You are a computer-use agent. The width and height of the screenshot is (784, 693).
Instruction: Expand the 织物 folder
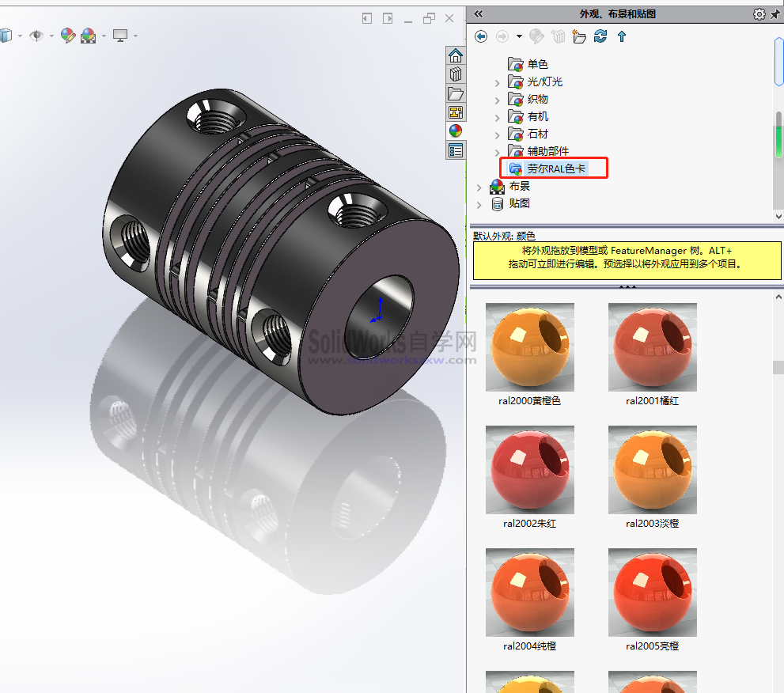tap(497, 100)
